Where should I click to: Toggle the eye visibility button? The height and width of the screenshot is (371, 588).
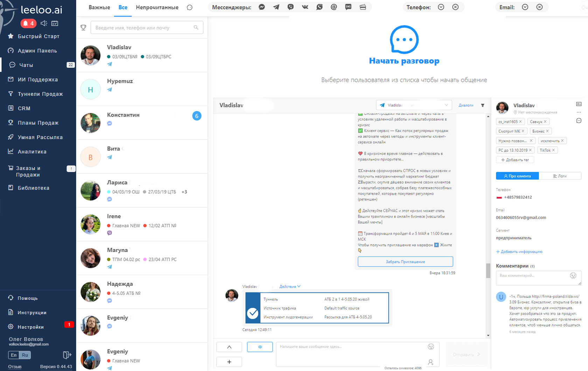[x=260, y=347]
